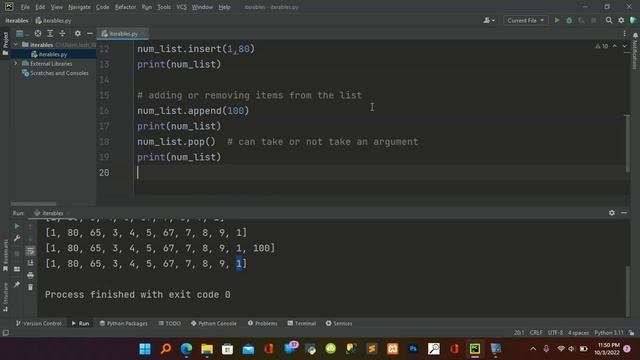This screenshot has width=640, height=360.
Task: Click the Select Opened File target icon
Action: point(38,33)
